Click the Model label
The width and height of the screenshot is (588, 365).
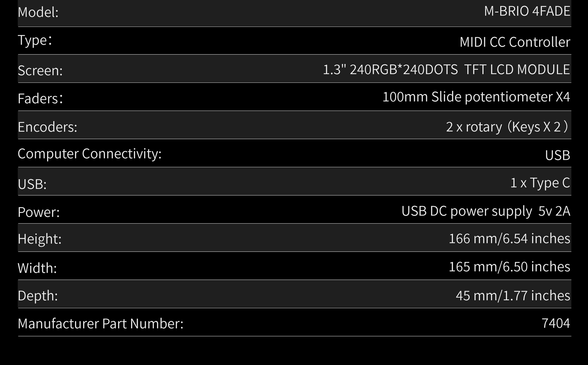38,12
